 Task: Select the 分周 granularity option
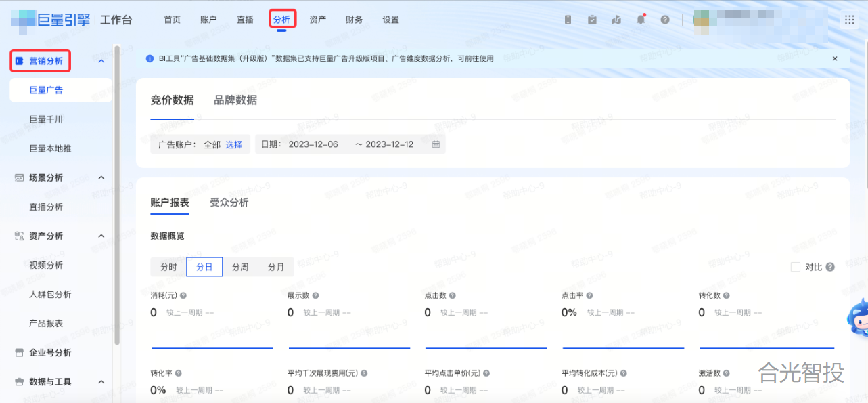tap(240, 267)
